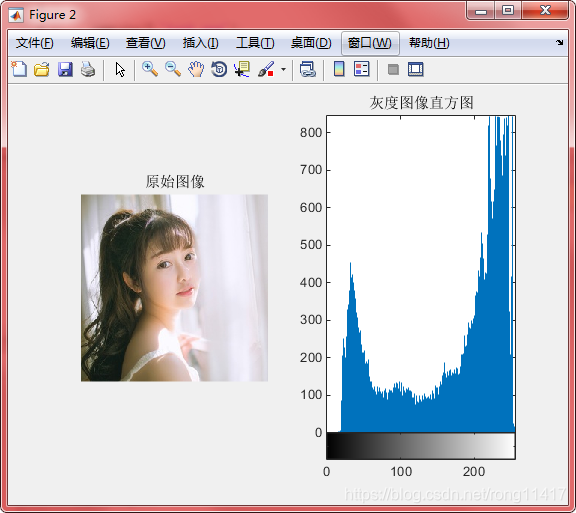The image size is (576, 513).
Task: Click the 原始图像 title text
Action: [x=175, y=182]
